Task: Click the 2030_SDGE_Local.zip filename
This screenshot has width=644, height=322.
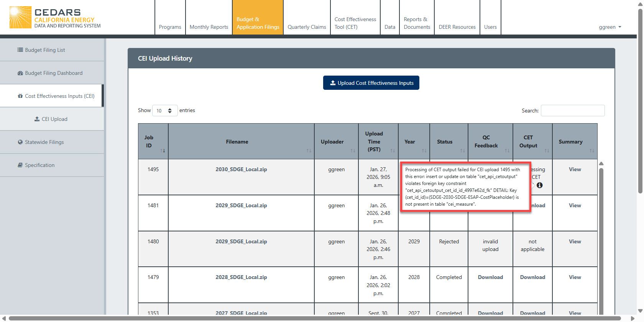Action: pyautogui.click(x=241, y=169)
